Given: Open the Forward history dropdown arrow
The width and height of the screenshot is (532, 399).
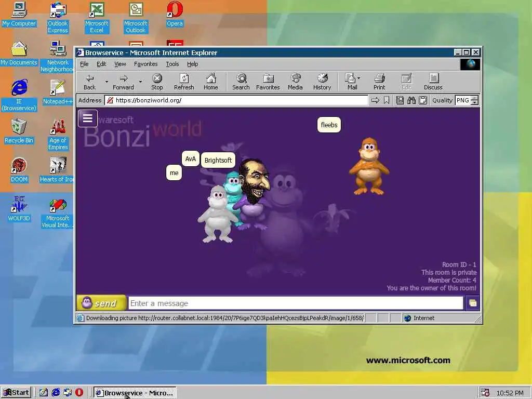Looking at the screenshot, I should tap(140, 82).
